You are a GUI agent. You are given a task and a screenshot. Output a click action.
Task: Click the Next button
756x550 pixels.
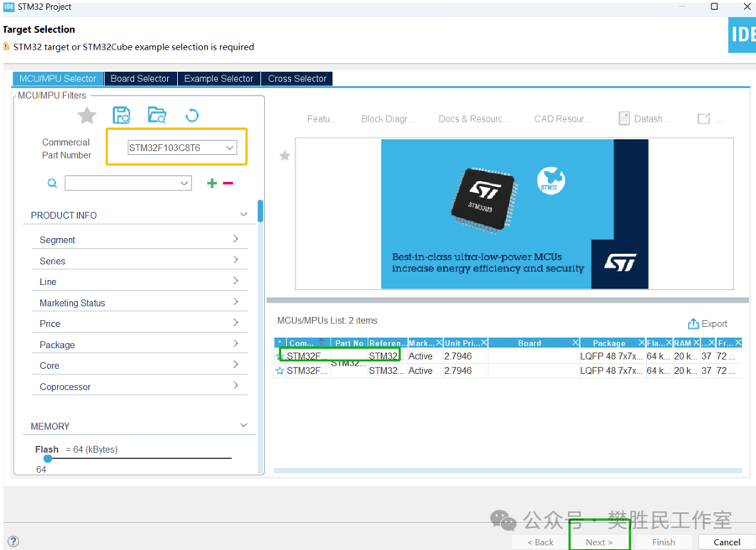(x=599, y=542)
